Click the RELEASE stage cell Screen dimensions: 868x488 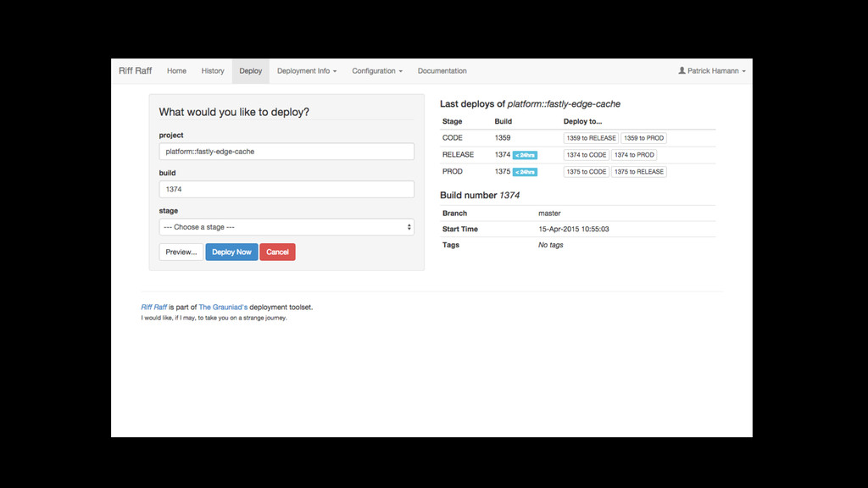pos(458,154)
